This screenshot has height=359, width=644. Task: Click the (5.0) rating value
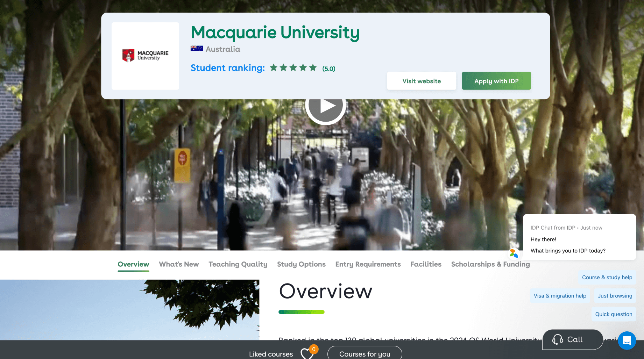click(x=328, y=69)
